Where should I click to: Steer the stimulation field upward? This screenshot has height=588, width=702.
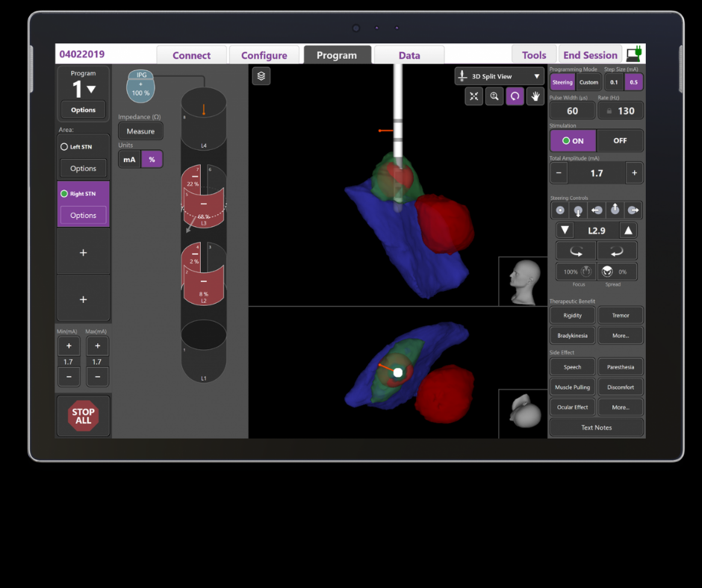tap(615, 210)
